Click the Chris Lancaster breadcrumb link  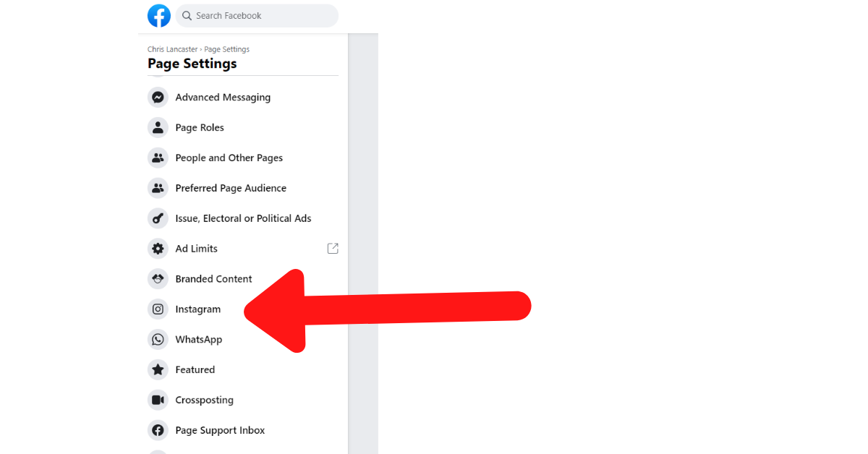(173, 50)
